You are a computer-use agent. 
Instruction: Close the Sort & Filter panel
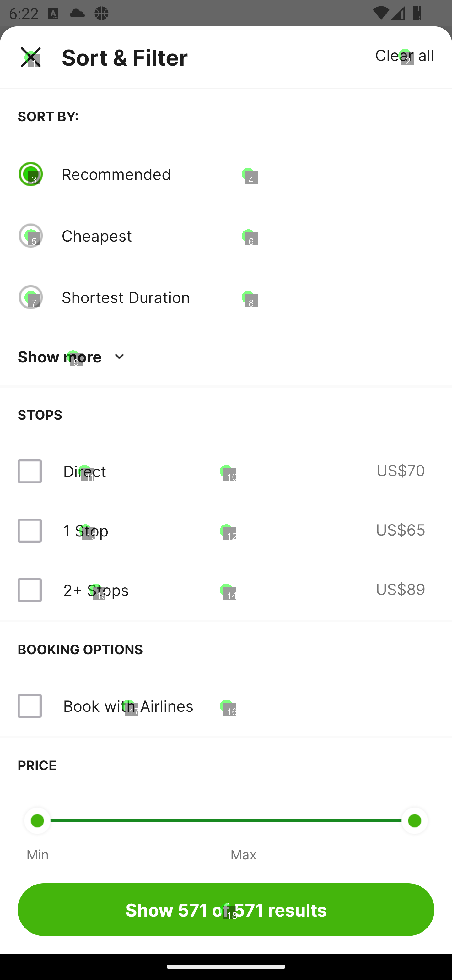tap(31, 57)
